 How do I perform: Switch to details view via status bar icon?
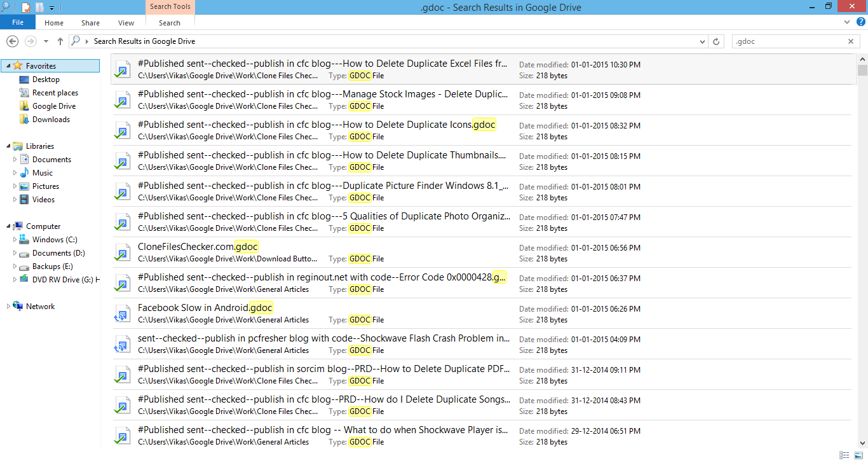(x=843, y=455)
